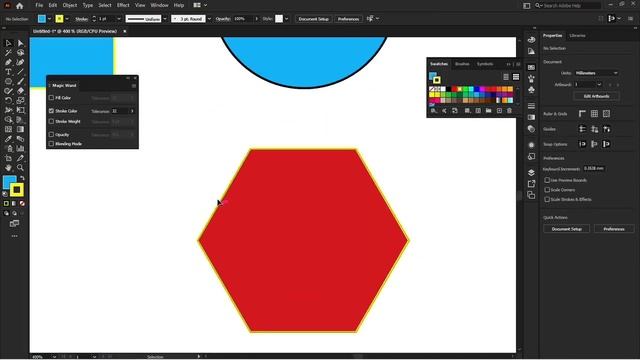Open Layers panel from dock
Screen dimensions: 640x360
click(x=531, y=172)
